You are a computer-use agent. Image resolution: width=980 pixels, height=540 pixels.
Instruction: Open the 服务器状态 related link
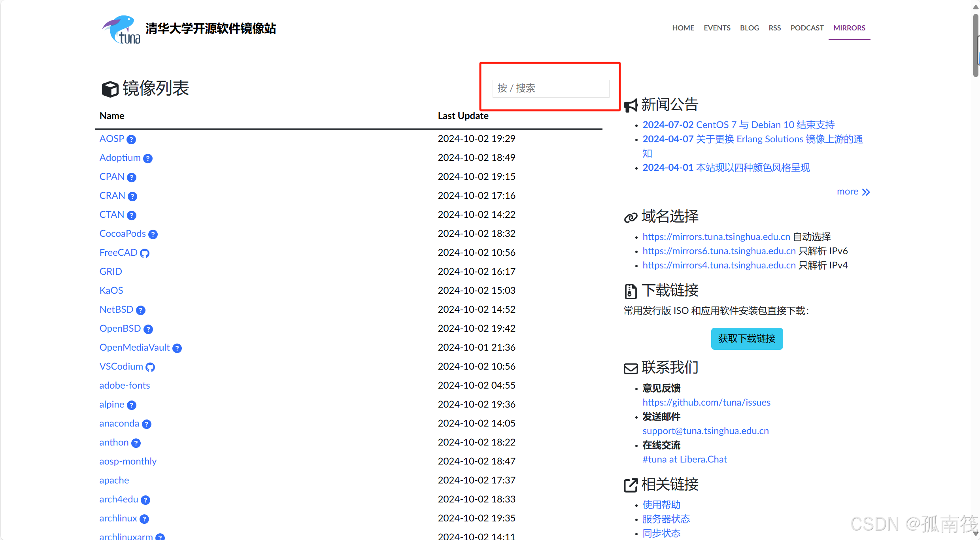[x=666, y=519]
